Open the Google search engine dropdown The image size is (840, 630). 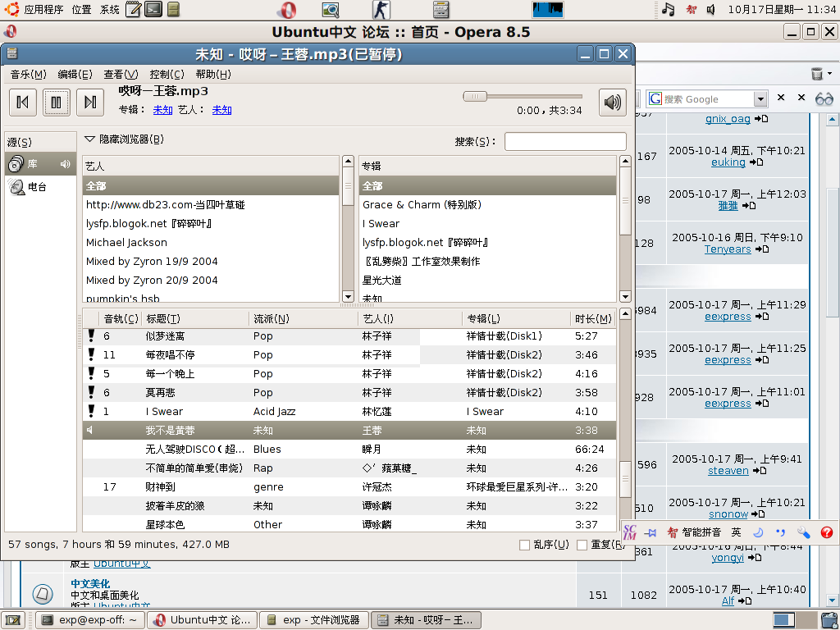760,98
